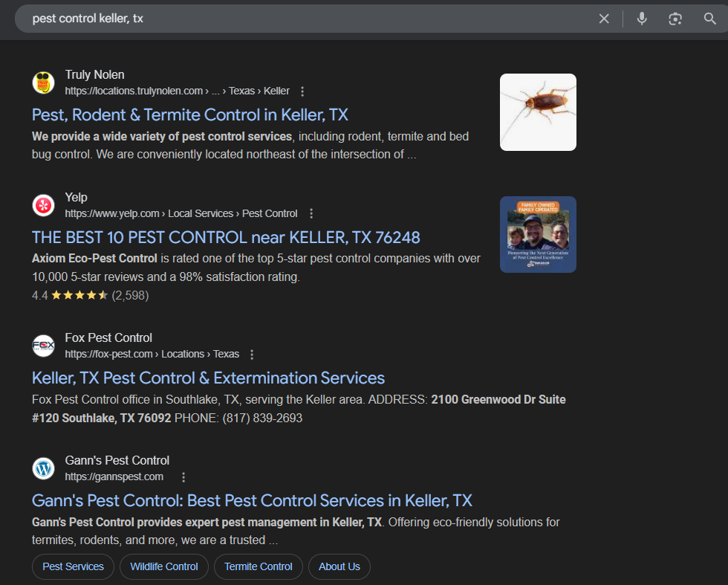Go to the About Us chip
The width and height of the screenshot is (728, 585).
coord(339,566)
